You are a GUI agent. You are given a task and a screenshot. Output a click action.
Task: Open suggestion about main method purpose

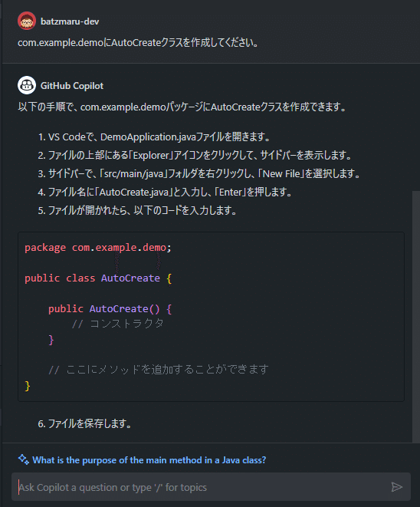click(149, 459)
